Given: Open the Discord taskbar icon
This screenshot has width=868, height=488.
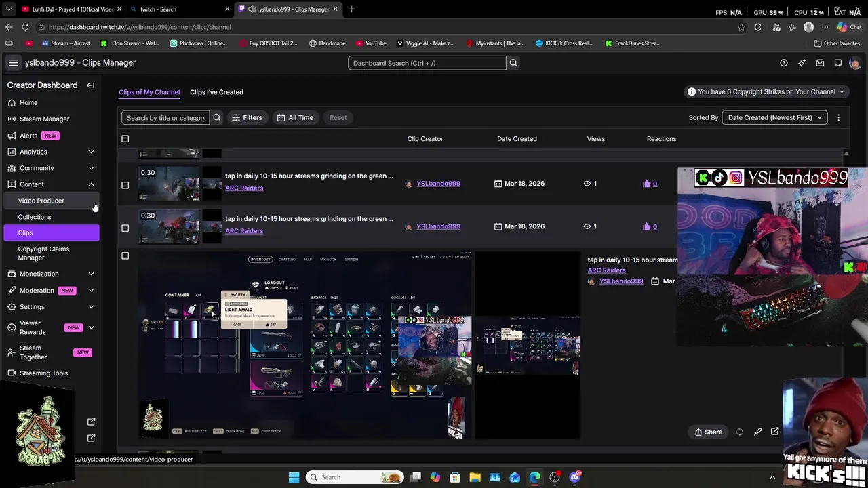Looking at the screenshot, I should pos(574,477).
